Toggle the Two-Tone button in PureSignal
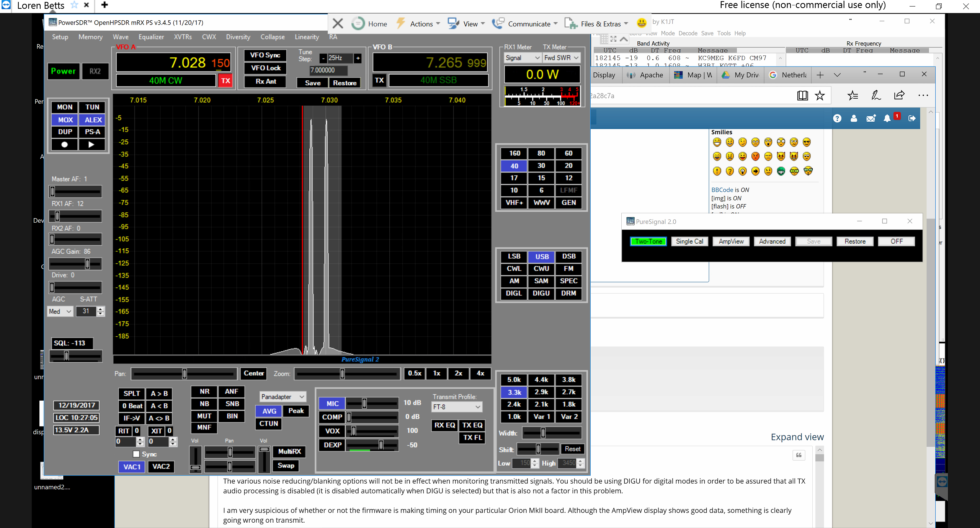This screenshot has width=980, height=528. pos(648,241)
